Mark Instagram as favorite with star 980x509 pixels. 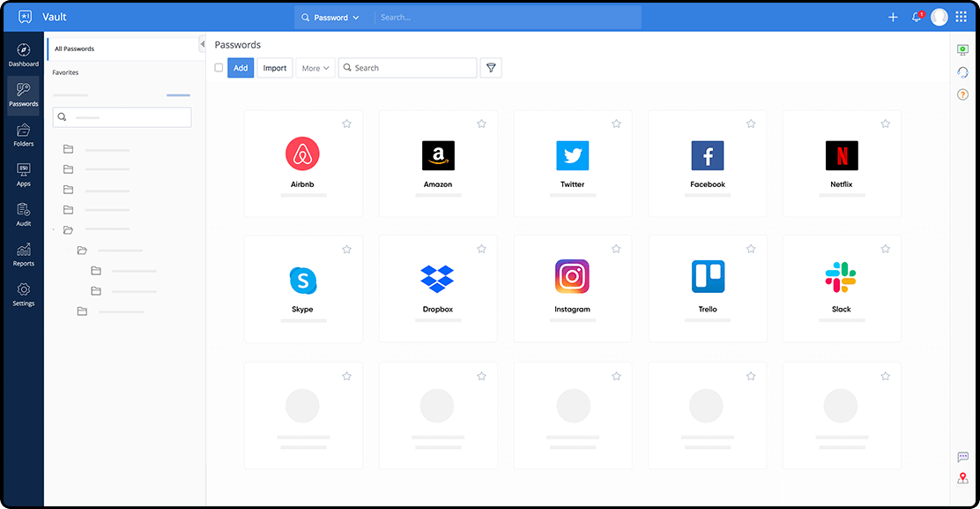pyautogui.click(x=616, y=249)
